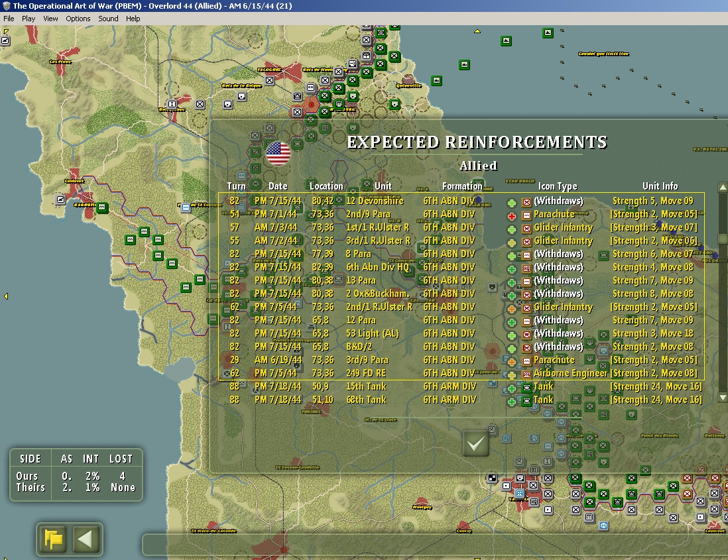Click yellow plus icon of 3rd/1 R.Ulster R

512,243
